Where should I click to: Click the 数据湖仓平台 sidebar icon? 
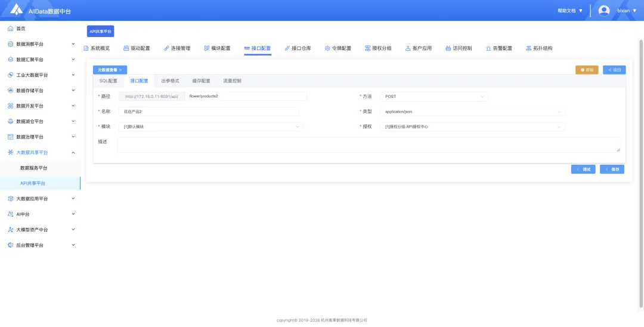[11, 122]
